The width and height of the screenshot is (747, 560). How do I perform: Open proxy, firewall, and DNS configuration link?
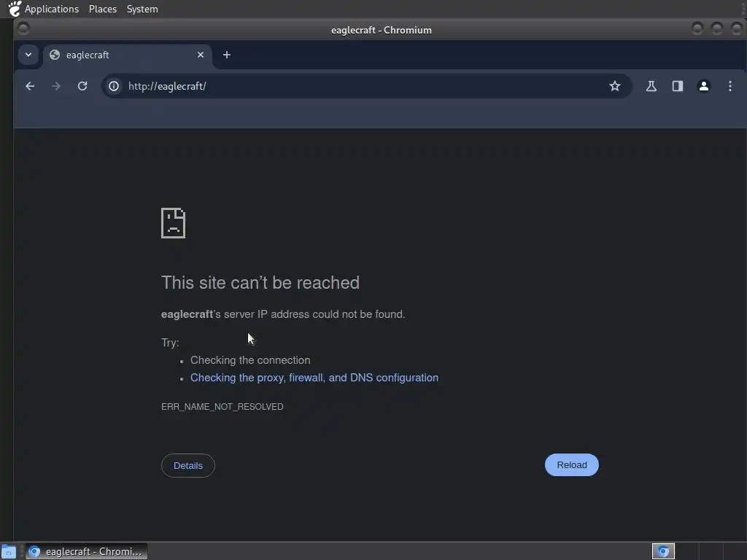point(314,378)
